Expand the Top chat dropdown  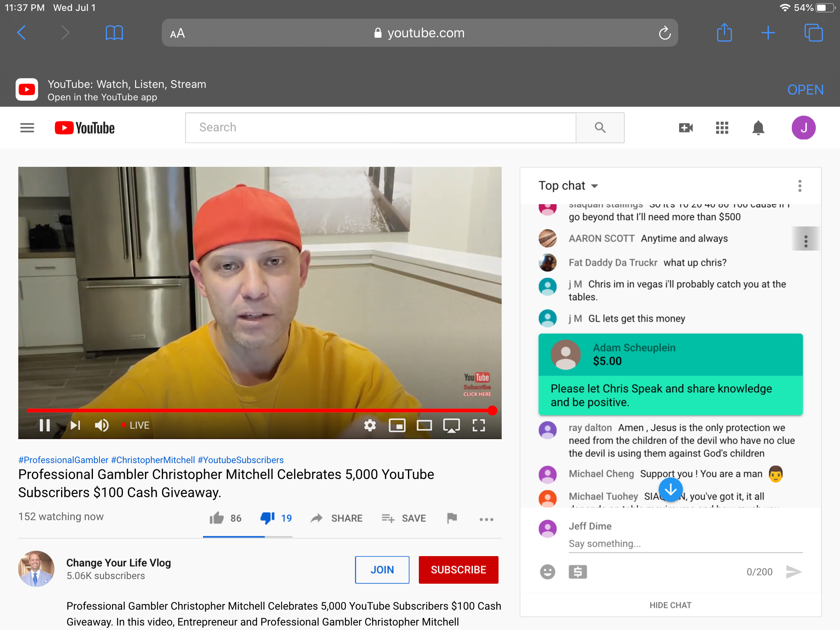(x=568, y=185)
